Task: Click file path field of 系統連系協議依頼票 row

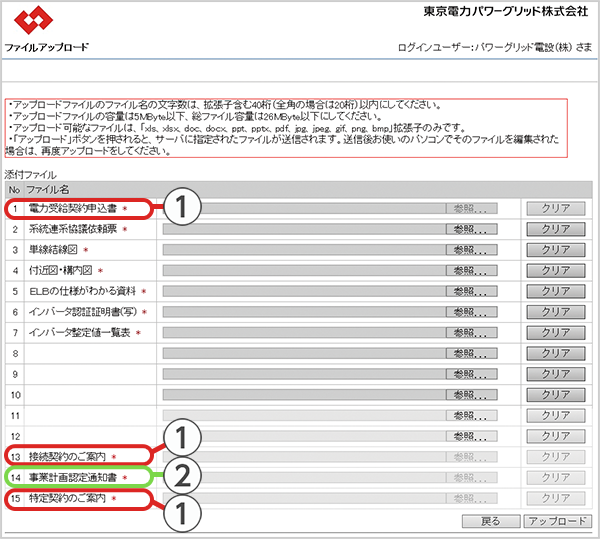Action: 304,229
